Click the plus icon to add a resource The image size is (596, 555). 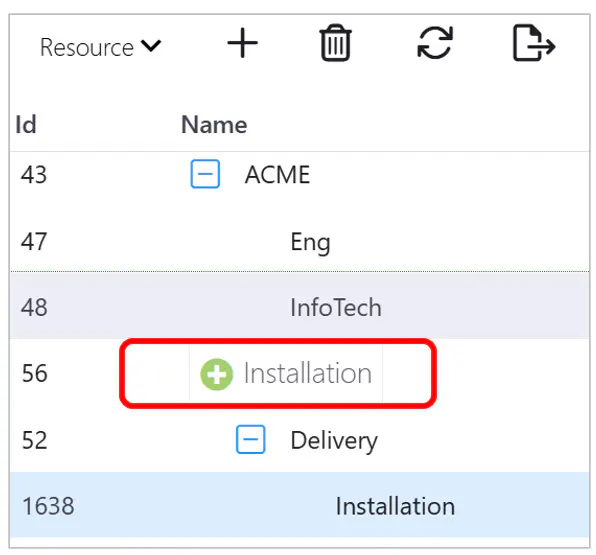click(x=243, y=43)
